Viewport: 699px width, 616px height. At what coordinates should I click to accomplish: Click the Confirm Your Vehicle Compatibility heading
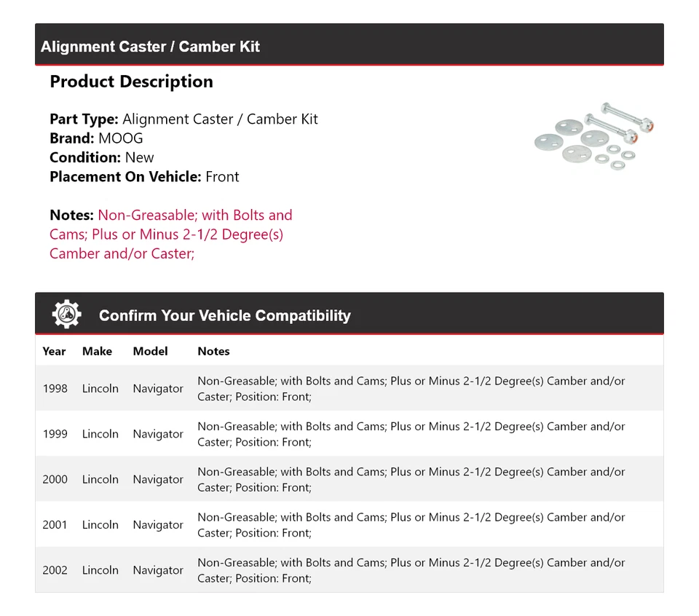(x=224, y=316)
